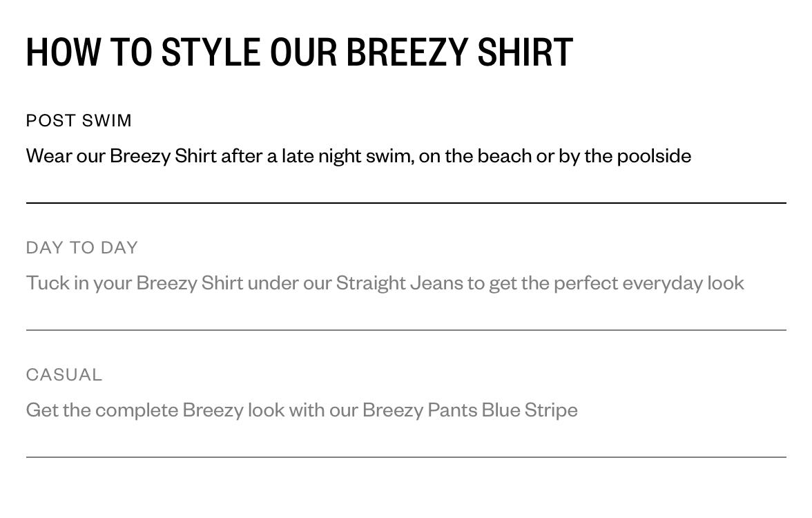Open the "Breezy Pants Blue Stripe" mention
This screenshot has width=812, height=518.
[x=470, y=410]
